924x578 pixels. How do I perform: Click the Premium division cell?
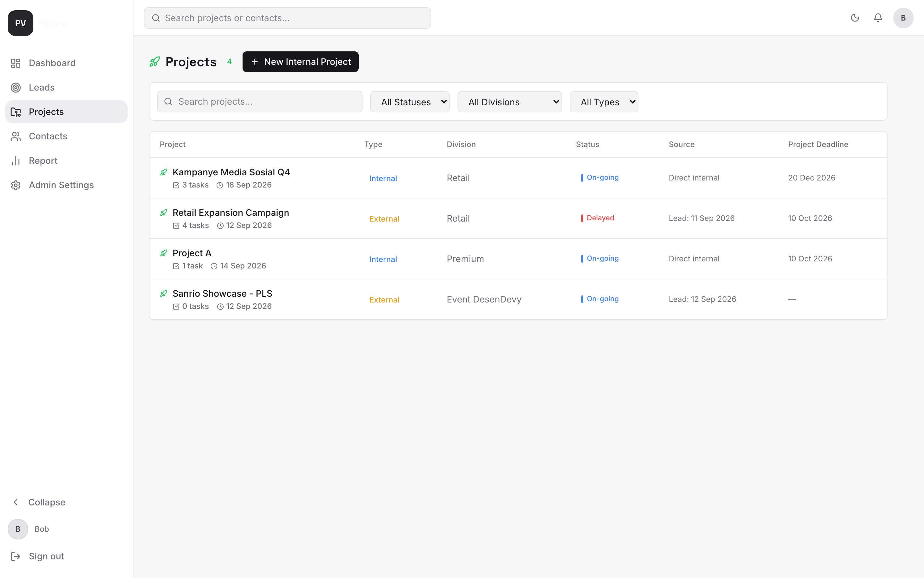465,259
